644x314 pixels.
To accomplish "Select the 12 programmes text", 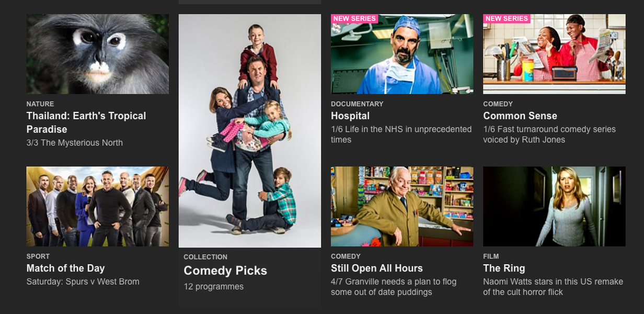I will tap(214, 286).
